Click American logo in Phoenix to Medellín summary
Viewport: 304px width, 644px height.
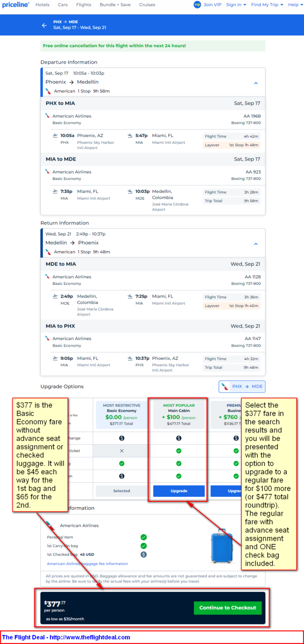pyautogui.click(x=49, y=91)
